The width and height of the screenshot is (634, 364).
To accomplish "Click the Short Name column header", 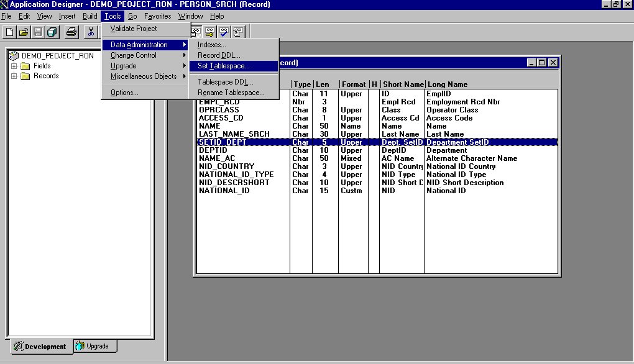I will [403, 84].
